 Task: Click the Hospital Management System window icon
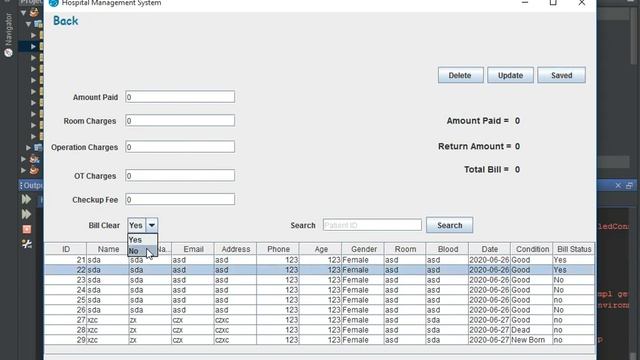(54, 3)
